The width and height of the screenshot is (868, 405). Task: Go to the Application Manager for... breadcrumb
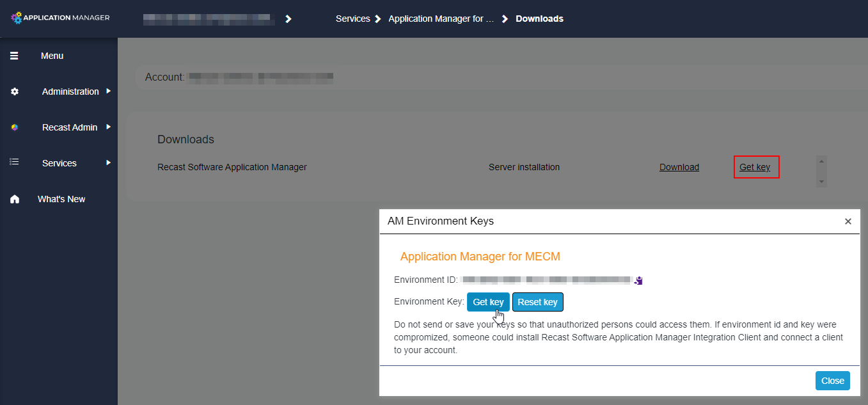click(441, 19)
